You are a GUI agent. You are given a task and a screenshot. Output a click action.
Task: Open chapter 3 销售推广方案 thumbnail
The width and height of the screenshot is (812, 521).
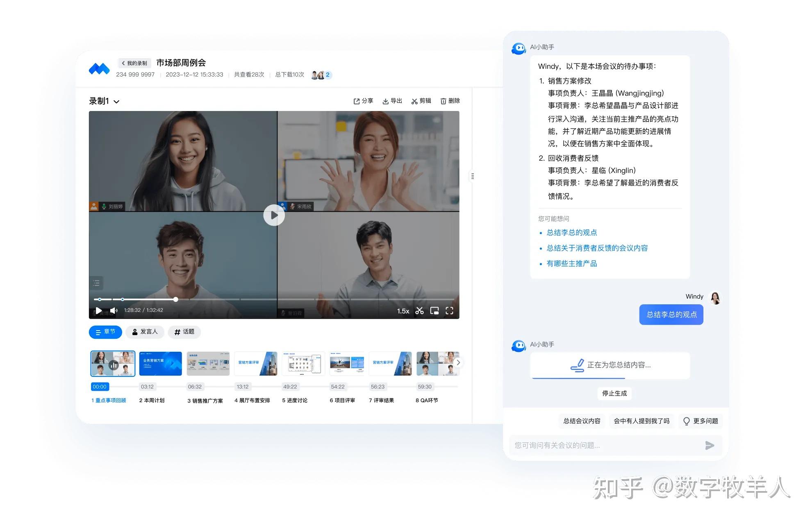click(208, 364)
